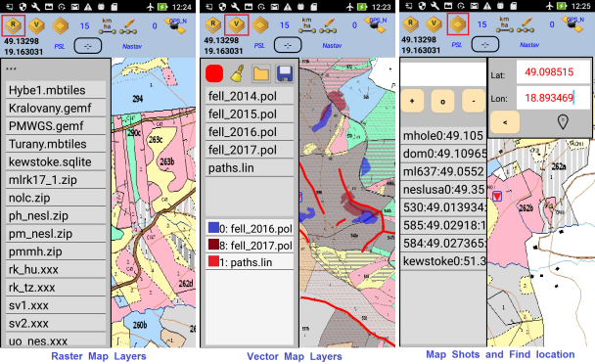The image size is (595, 364).
Task: Tap zoom level 15 on Map Shots screen
Action: (x=481, y=24)
